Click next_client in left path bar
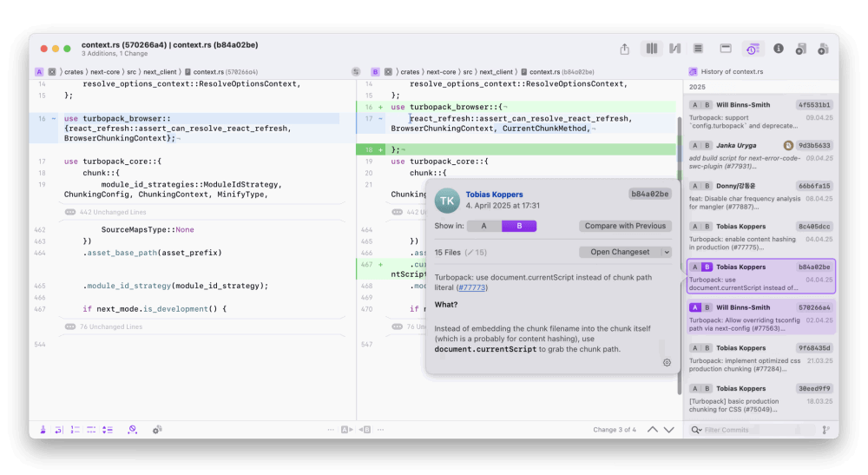The height and width of the screenshot is (475, 868). [x=160, y=72]
